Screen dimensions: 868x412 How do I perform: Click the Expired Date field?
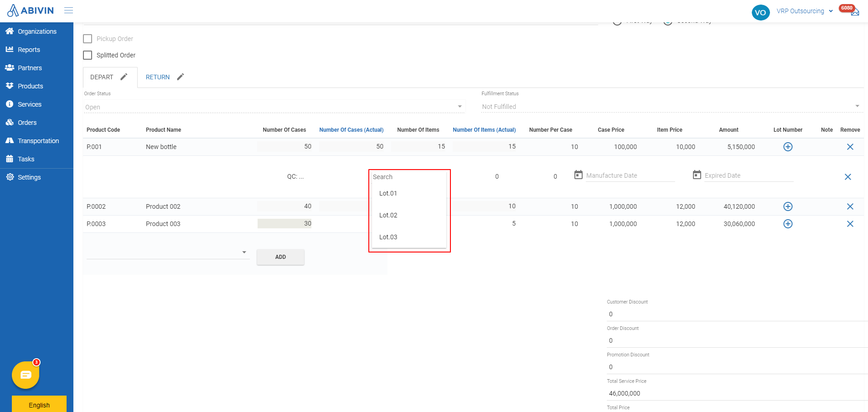coord(749,175)
